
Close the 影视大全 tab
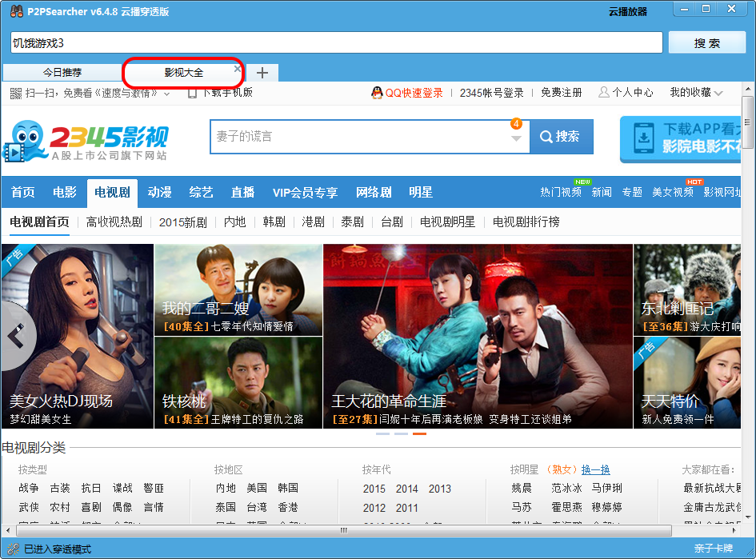point(238,69)
